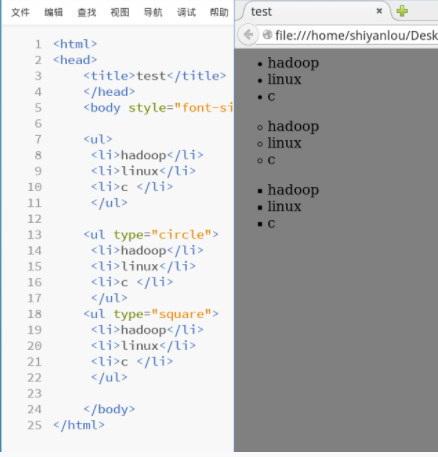The height and width of the screenshot is (457, 438).
Task: Click <li>hadoop</li> on editor line 8
Action: (147, 155)
